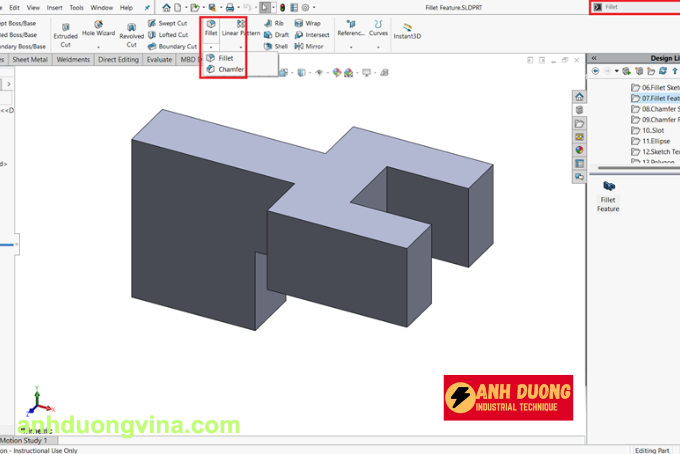
Task: Choose Chamfer from the Fillet dropdown list
Action: [231, 69]
